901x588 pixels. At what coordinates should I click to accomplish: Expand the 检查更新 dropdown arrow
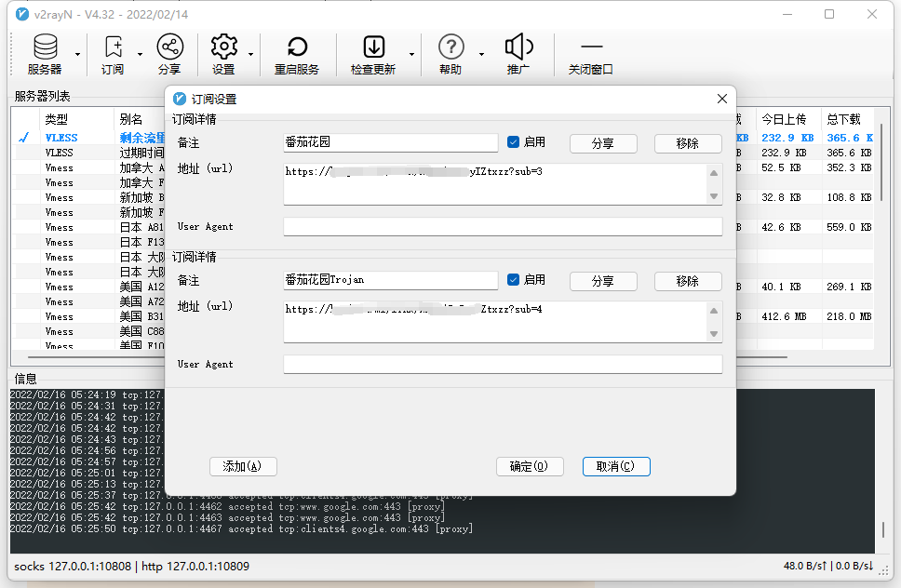[x=410, y=54]
